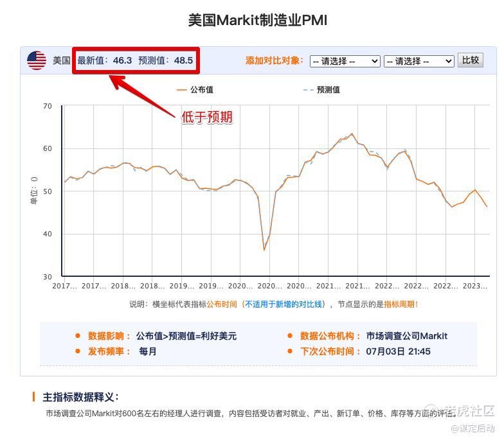Click the 数据公布机构 label
504x440 pixels.
coord(330,336)
